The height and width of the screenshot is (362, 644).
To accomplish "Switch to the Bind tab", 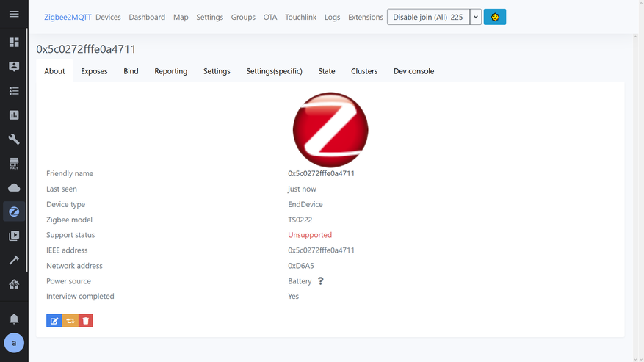I will click(131, 71).
